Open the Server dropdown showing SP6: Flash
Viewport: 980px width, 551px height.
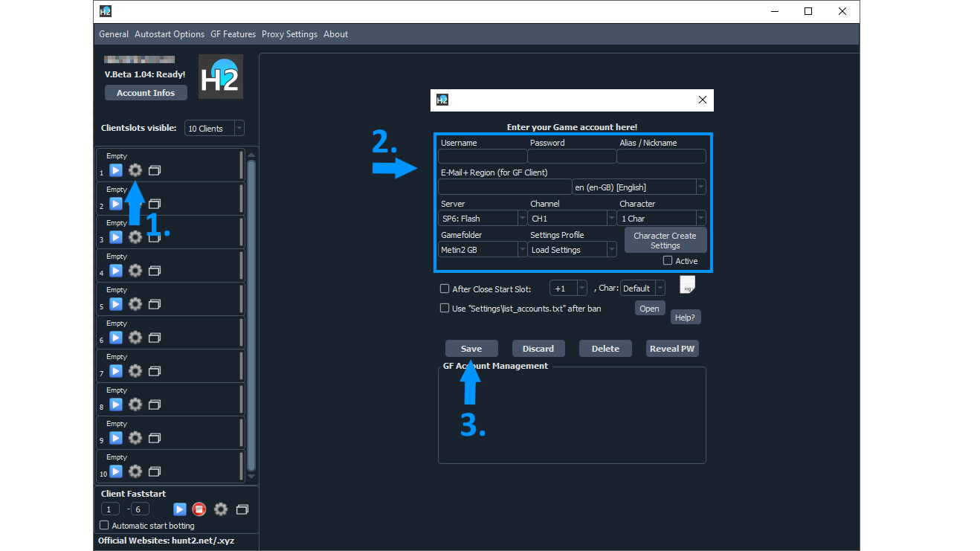483,219
